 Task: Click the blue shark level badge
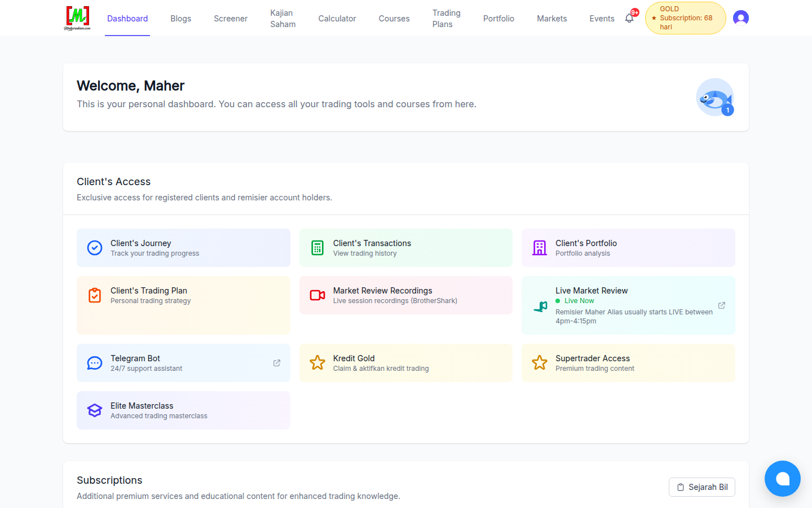(715, 97)
